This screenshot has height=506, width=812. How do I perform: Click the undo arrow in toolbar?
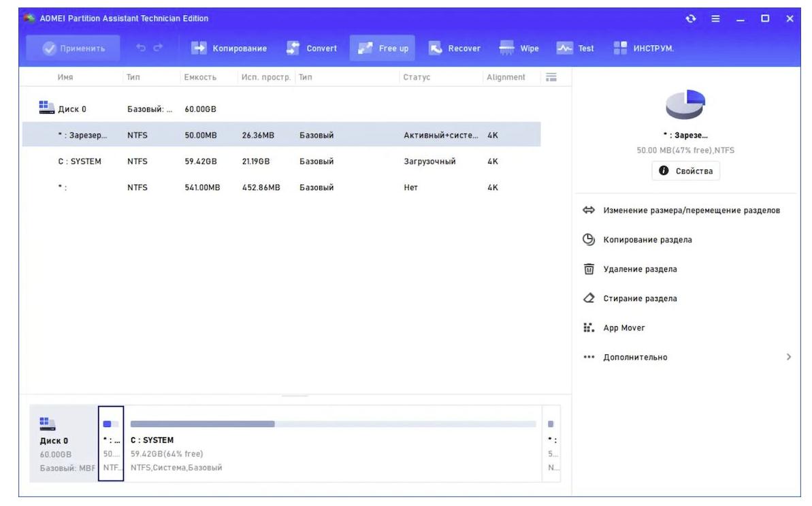click(x=141, y=48)
